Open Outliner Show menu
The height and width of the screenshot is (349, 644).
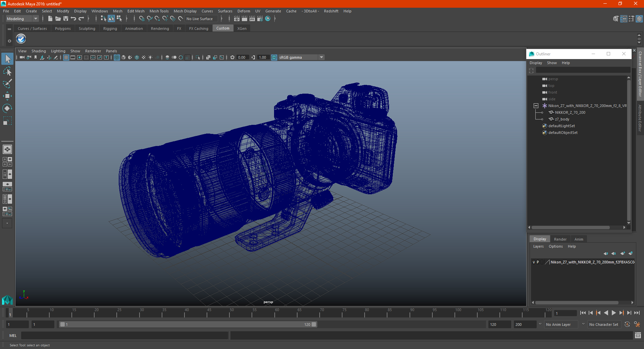pyautogui.click(x=552, y=63)
